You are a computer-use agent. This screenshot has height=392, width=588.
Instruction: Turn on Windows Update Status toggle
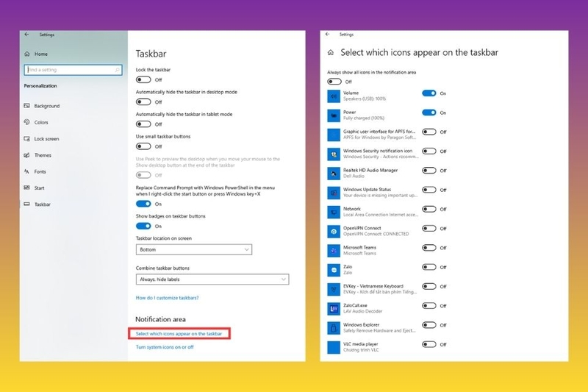429,190
